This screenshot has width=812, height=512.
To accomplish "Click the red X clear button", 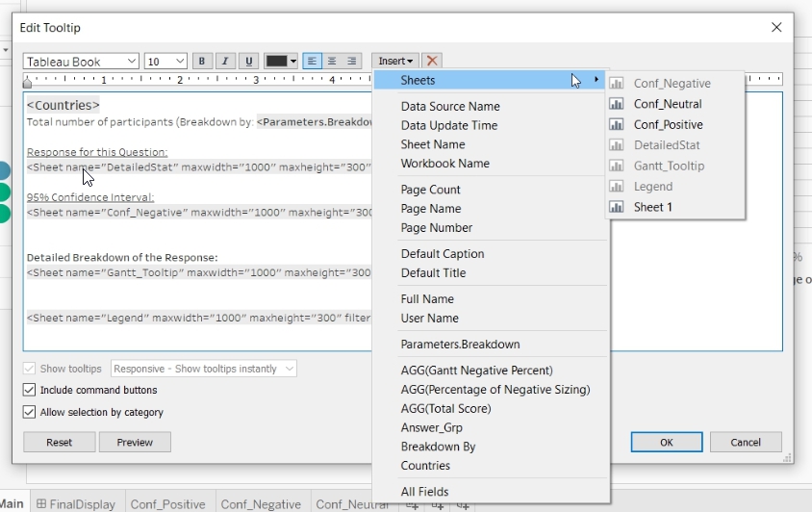I will (433, 62).
